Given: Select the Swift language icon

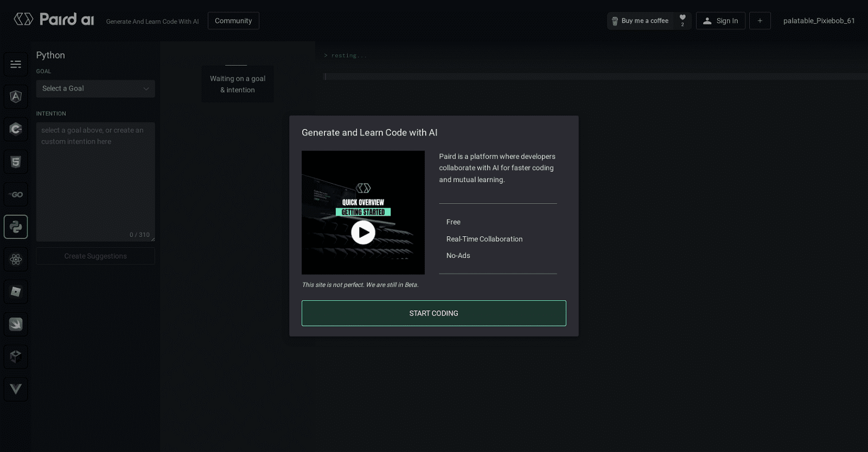Looking at the screenshot, I should (x=16, y=325).
